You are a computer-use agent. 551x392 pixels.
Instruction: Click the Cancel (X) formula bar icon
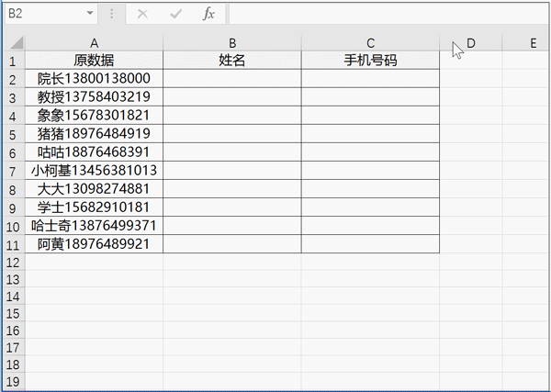point(142,14)
